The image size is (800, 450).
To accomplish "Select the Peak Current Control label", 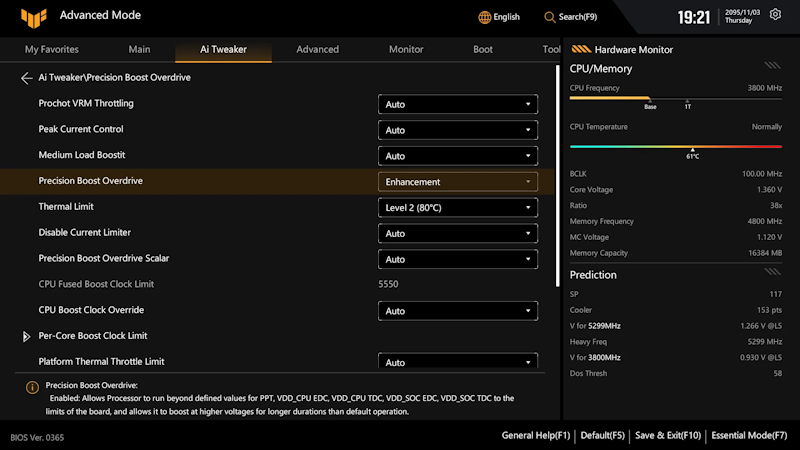I will [81, 129].
